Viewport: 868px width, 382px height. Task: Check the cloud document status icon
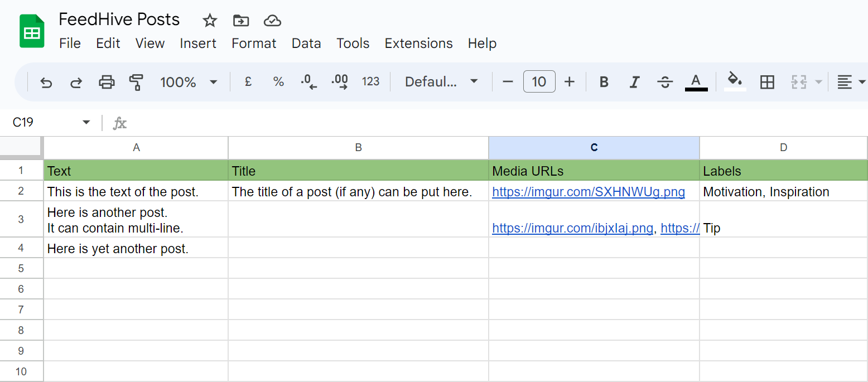pos(272,21)
